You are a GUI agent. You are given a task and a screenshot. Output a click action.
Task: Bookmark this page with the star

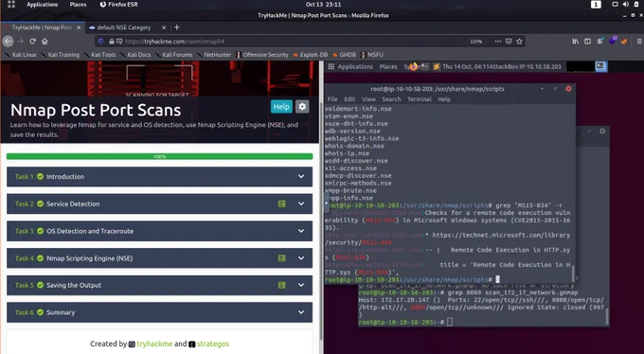[519, 41]
